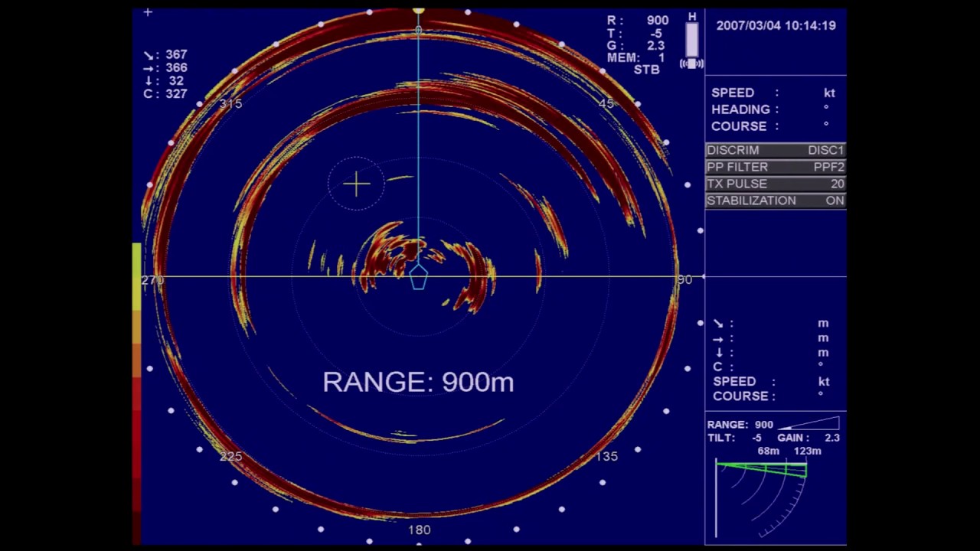Click the transducer hoist status icon under H

pyautogui.click(x=692, y=45)
